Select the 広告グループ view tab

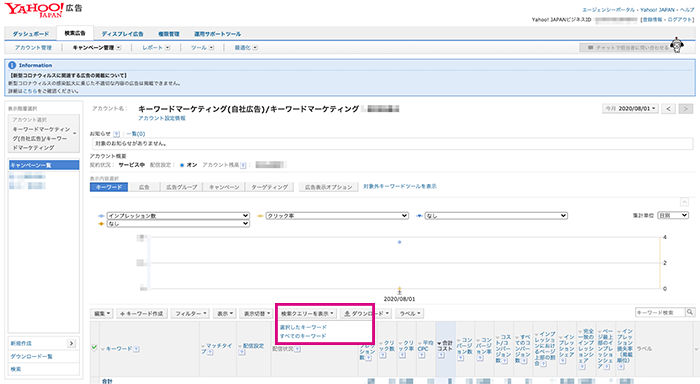[181, 187]
